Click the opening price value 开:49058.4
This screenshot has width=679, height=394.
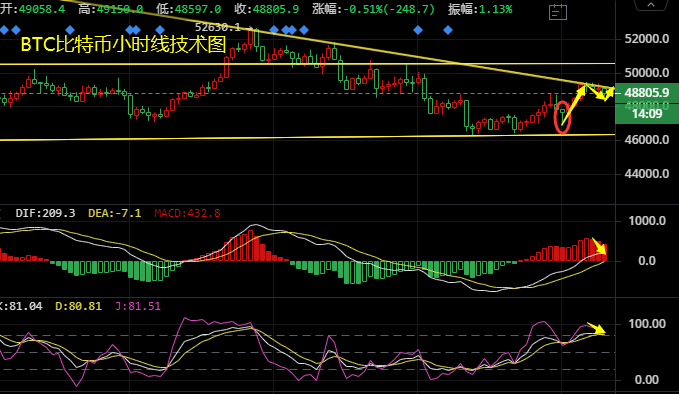tap(32, 9)
